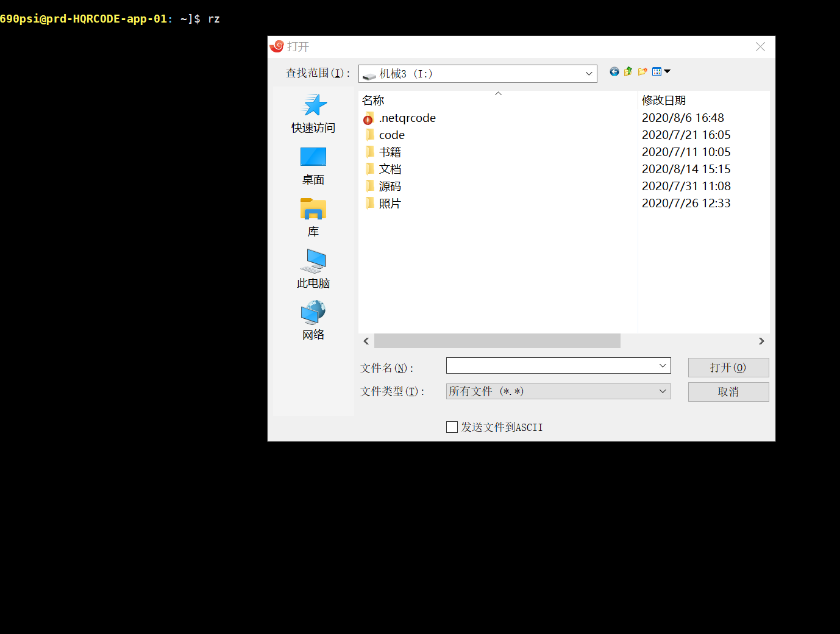Open the view menu grid icon

coord(660,72)
